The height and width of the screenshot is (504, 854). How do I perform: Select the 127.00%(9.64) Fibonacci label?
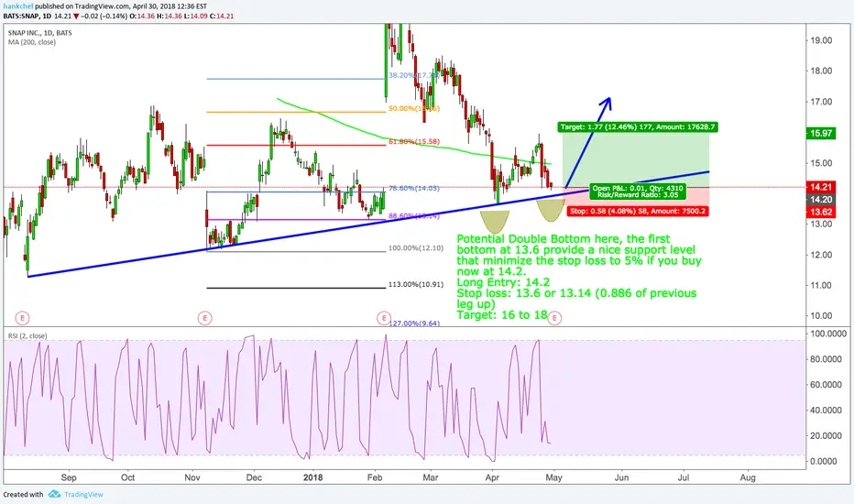414,323
